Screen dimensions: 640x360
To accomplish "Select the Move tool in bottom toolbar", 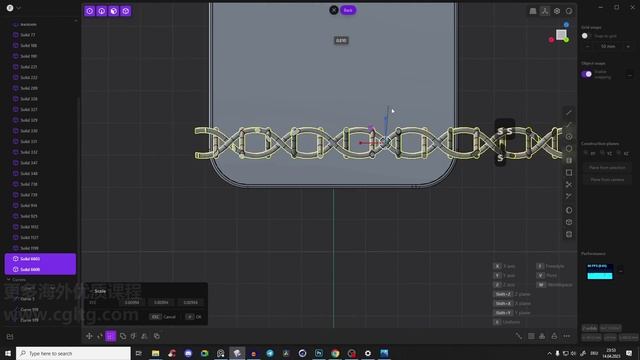I will [89, 336].
